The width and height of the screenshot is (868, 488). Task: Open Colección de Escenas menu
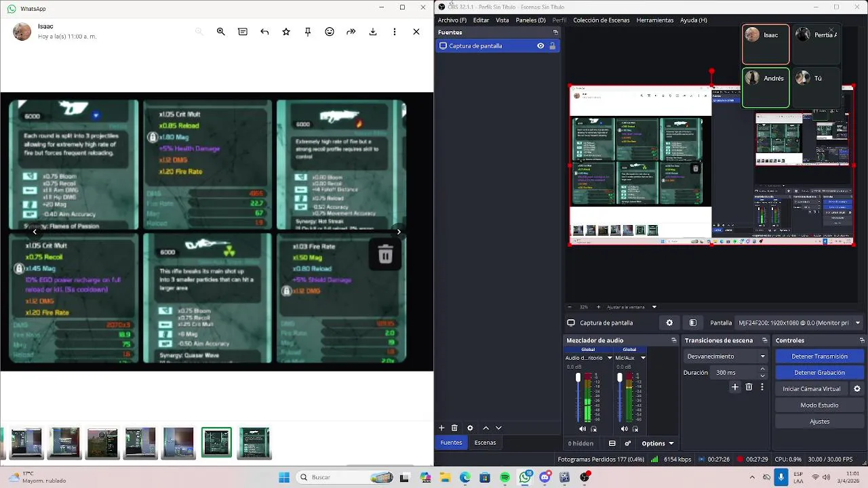tap(601, 20)
